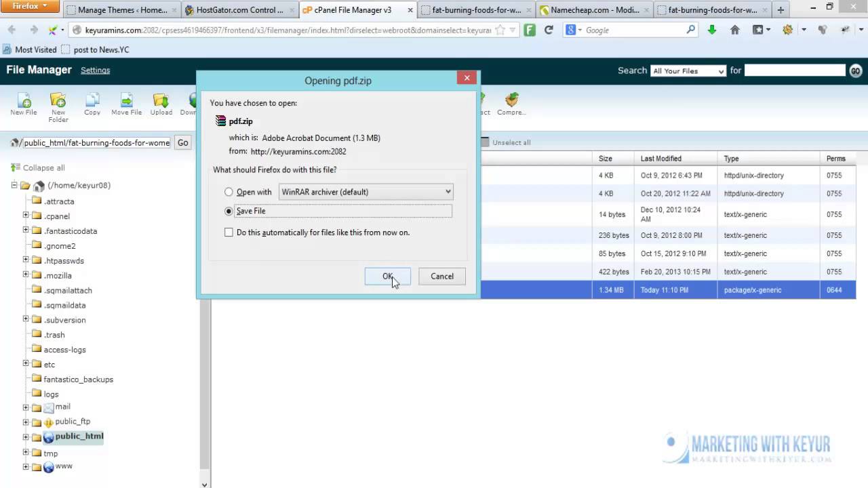Click Cancel in the download dialog

coord(442,276)
